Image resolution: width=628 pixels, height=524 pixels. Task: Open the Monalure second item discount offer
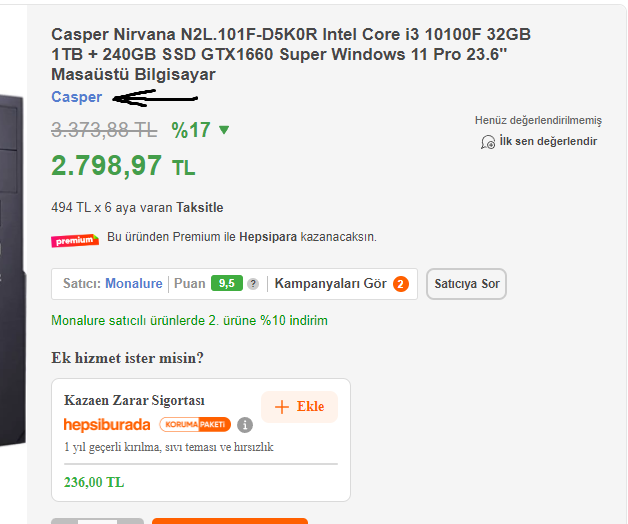[x=189, y=320]
